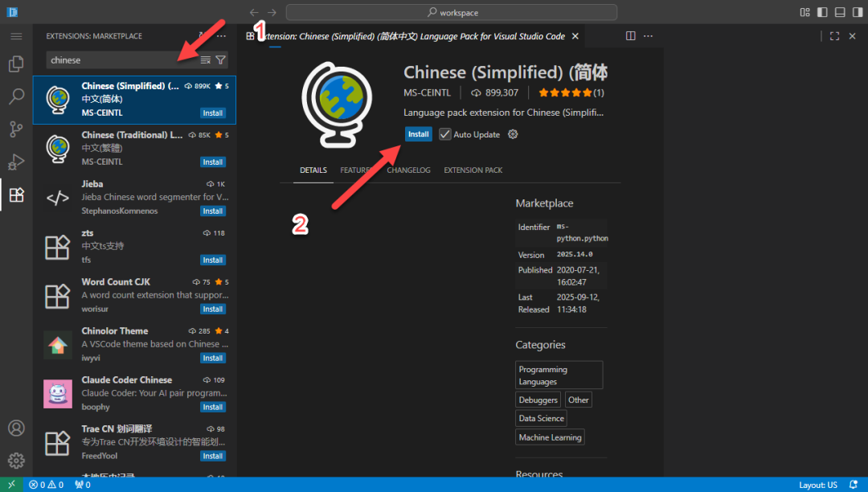This screenshot has height=492, width=868.
Task: Open the Extensions view in activity bar
Action: pos(16,195)
